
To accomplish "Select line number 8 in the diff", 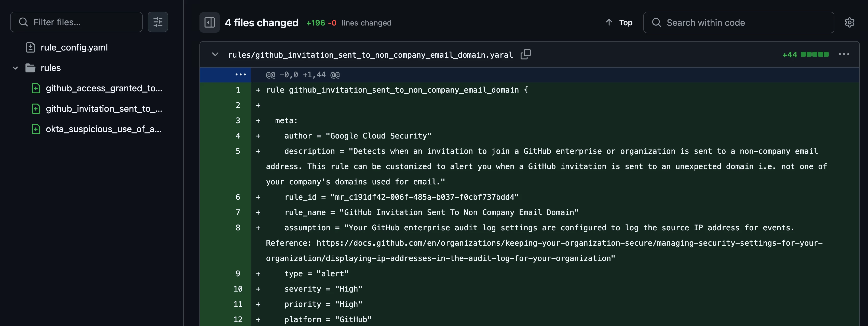I will click(x=238, y=228).
